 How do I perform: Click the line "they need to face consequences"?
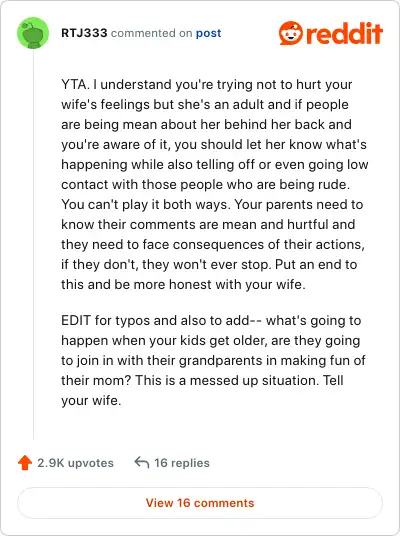coord(213,244)
